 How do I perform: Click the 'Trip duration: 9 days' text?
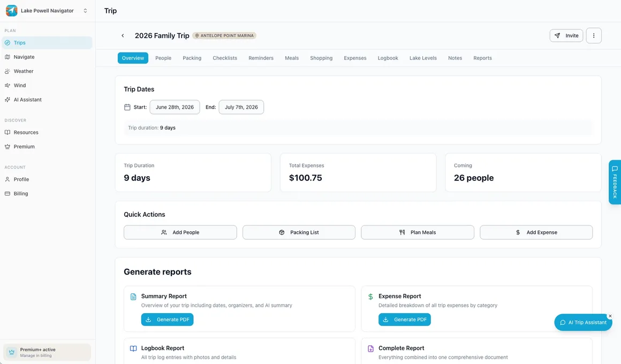[x=152, y=128]
